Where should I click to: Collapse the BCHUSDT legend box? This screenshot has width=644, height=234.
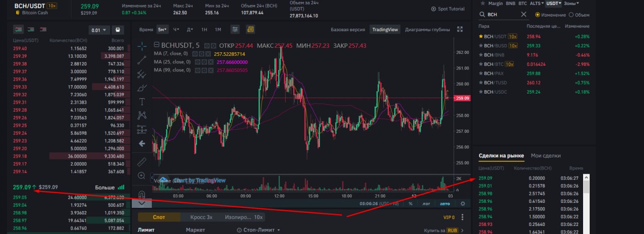coord(156,45)
